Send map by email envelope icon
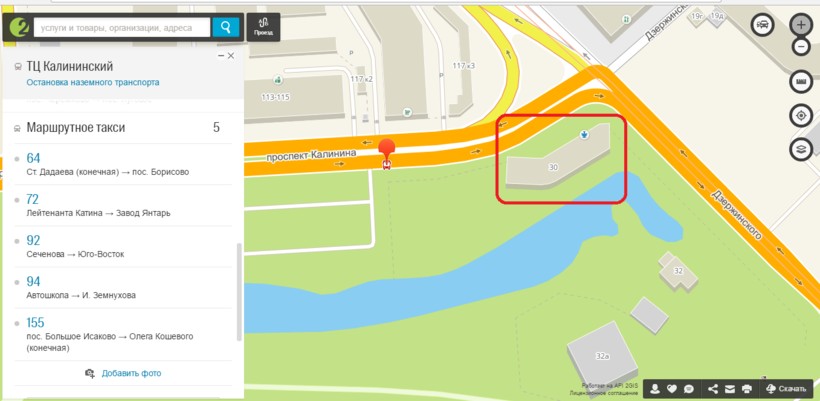Image resolution: width=820 pixels, height=401 pixels. (x=730, y=389)
